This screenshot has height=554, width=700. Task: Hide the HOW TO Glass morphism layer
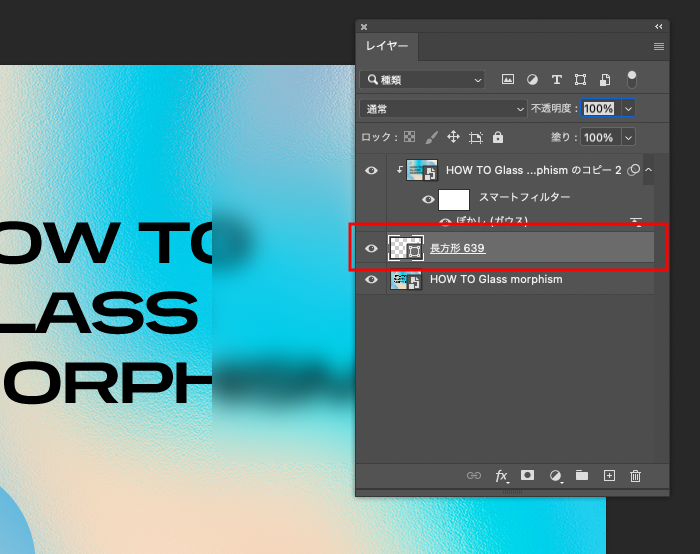(x=371, y=279)
